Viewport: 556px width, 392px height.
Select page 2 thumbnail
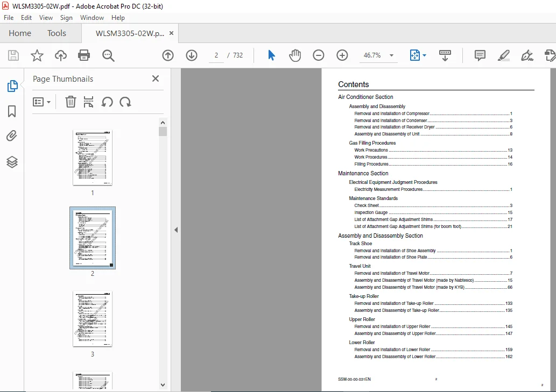pos(93,238)
